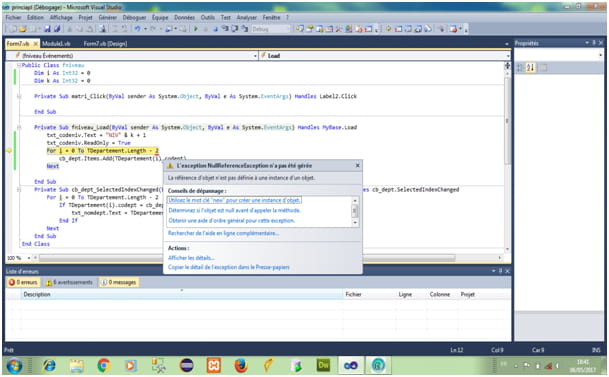
Task: Click the Find in Files toolbar icon
Action: tap(102, 29)
